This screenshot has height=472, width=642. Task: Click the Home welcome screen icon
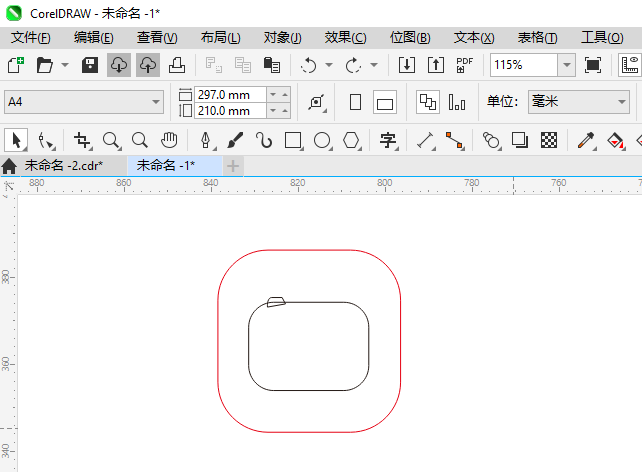(x=9, y=166)
